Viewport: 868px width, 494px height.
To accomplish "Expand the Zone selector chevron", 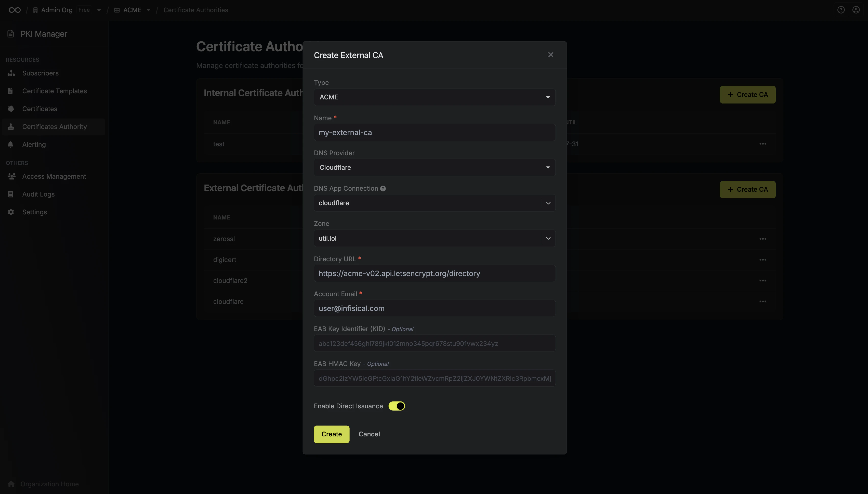I will click(x=548, y=238).
